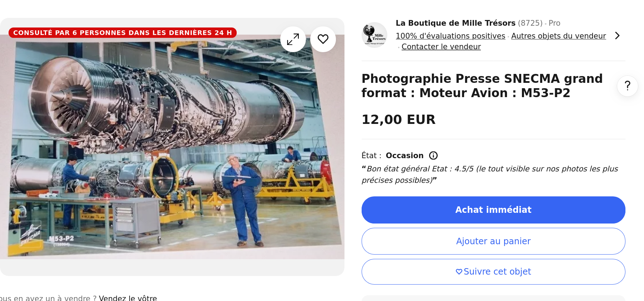The image size is (644, 301).
Task: Click the seller item condition description text
Action: click(x=490, y=175)
